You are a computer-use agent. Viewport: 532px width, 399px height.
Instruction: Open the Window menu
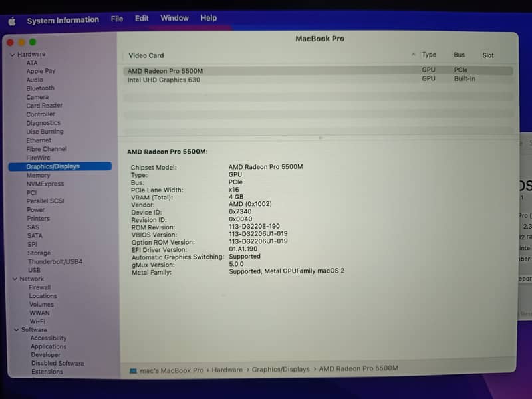click(x=174, y=18)
